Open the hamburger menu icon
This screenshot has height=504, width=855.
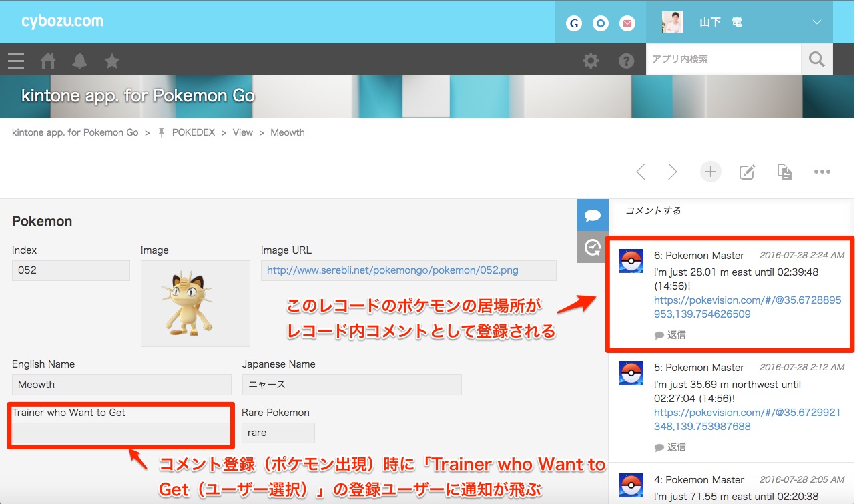[x=16, y=61]
